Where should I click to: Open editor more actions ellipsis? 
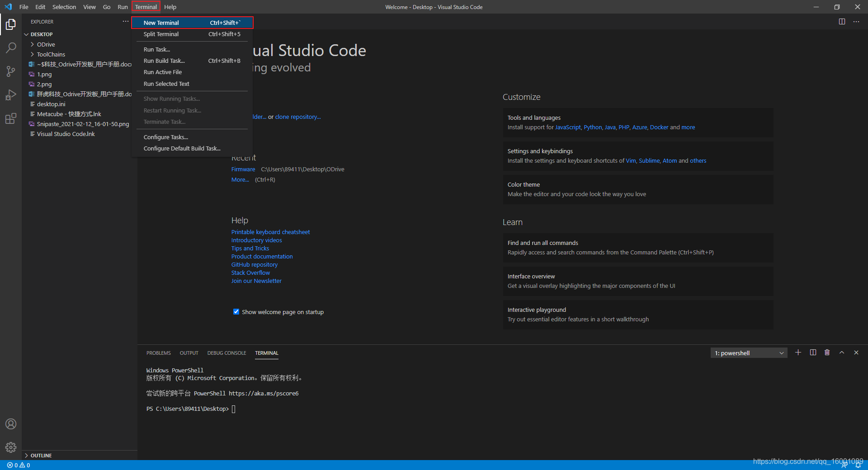pyautogui.click(x=856, y=21)
